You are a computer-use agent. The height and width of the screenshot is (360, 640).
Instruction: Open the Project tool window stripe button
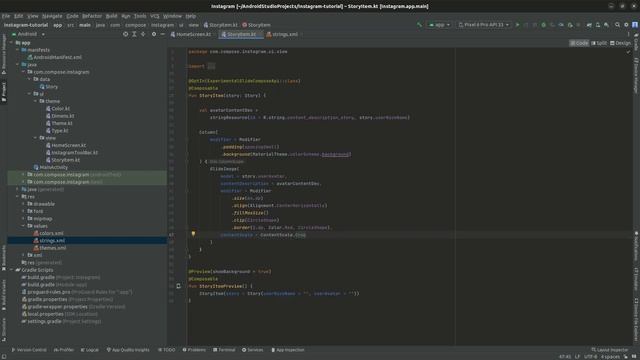pos(4,92)
